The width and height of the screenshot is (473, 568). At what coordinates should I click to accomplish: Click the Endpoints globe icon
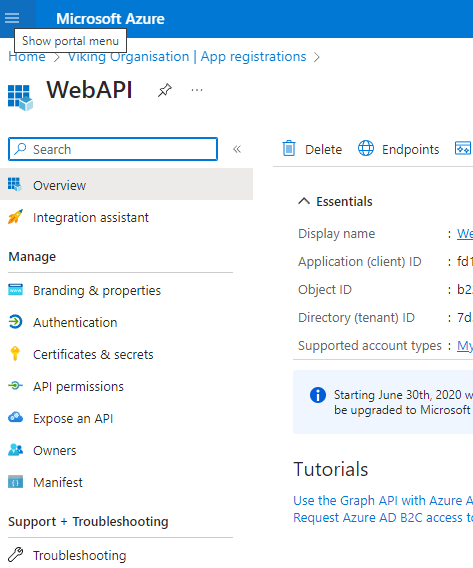pos(366,148)
